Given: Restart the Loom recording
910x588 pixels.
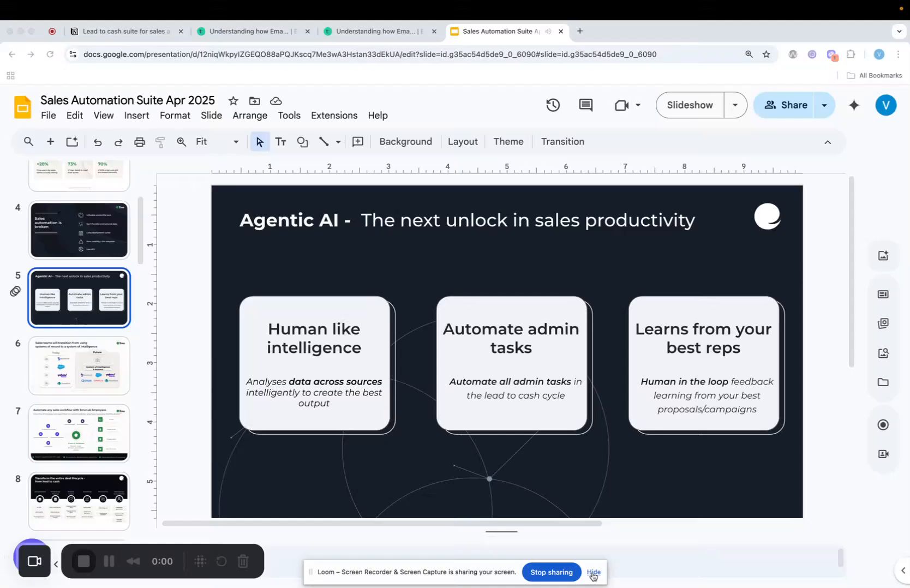Looking at the screenshot, I should tap(221, 561).
